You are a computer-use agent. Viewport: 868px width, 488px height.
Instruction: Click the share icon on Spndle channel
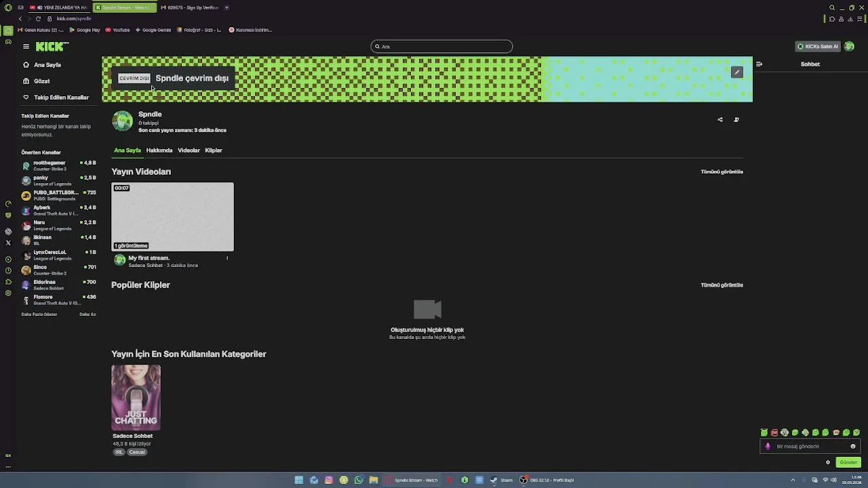(x=720, y=120)
